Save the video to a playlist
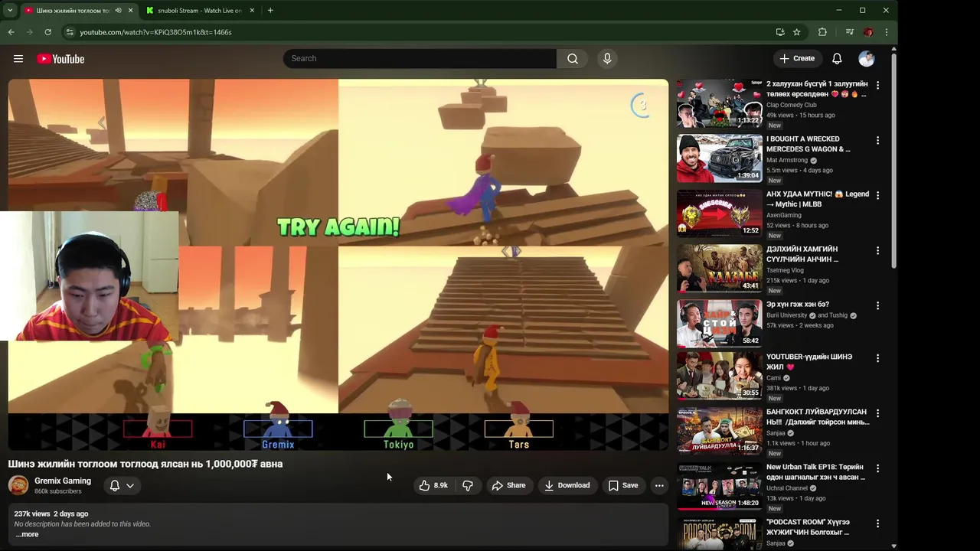The width and height of the screenshot is (980, 551). (x=622, y=485)
